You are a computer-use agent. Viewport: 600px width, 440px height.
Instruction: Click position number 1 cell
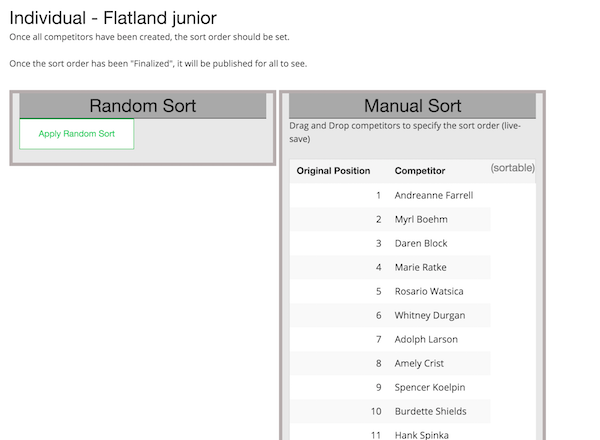coord(378,195)
